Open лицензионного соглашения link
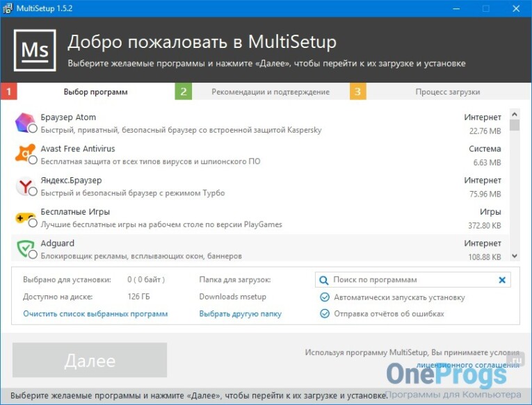 (x=468, y=365)
